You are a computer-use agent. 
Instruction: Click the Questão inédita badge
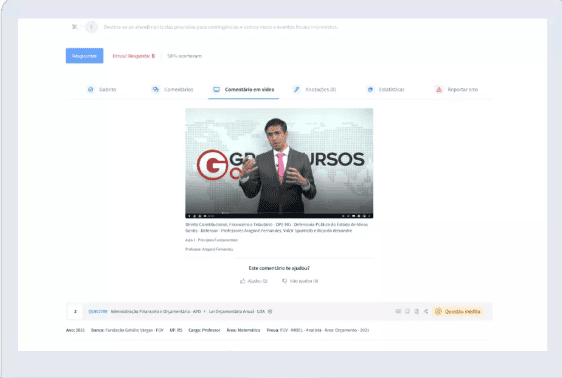click(x=458, y=312)
